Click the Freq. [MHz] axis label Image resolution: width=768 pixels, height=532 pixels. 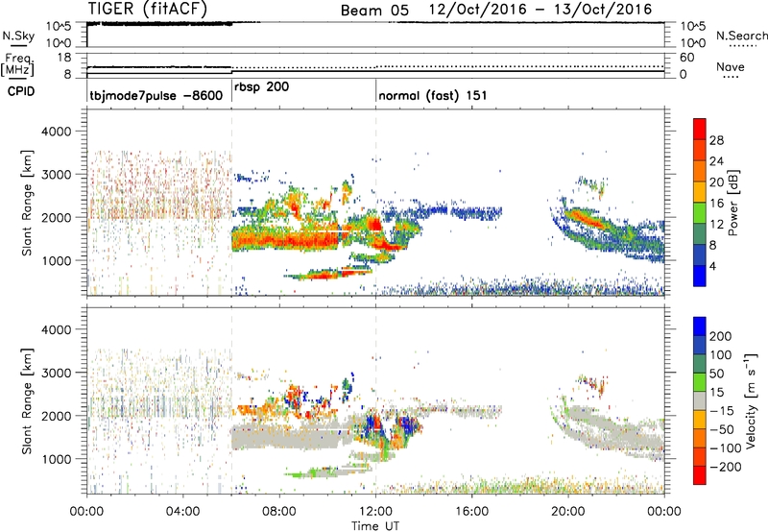(x=18, y=64)
